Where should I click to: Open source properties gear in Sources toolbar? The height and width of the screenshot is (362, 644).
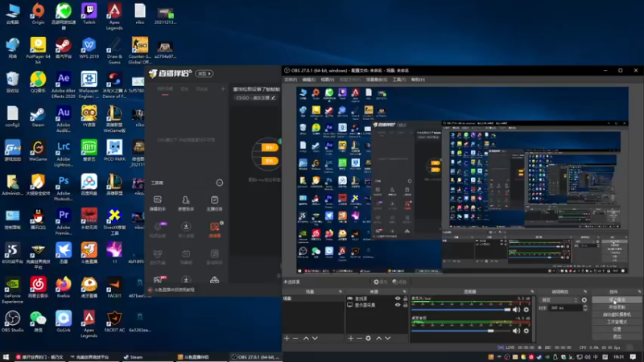(369, 338)
